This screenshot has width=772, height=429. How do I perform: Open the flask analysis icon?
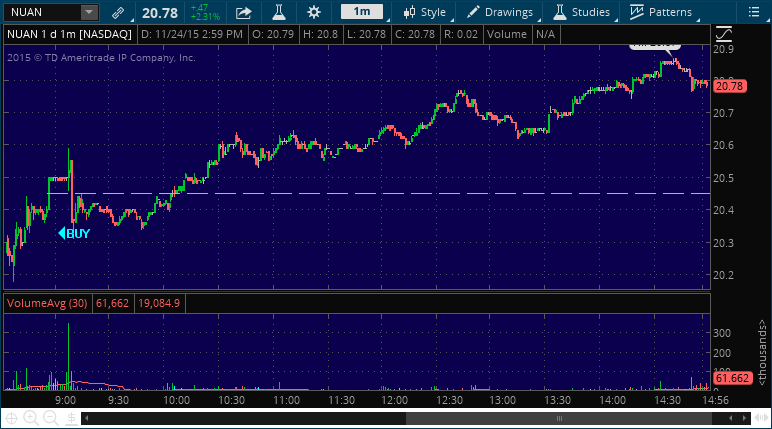[x=279, y=12]
